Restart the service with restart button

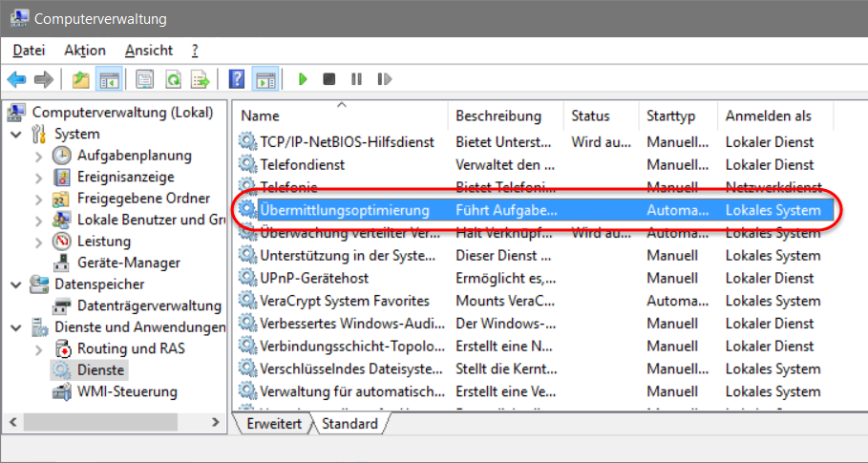tap(384, 79)
